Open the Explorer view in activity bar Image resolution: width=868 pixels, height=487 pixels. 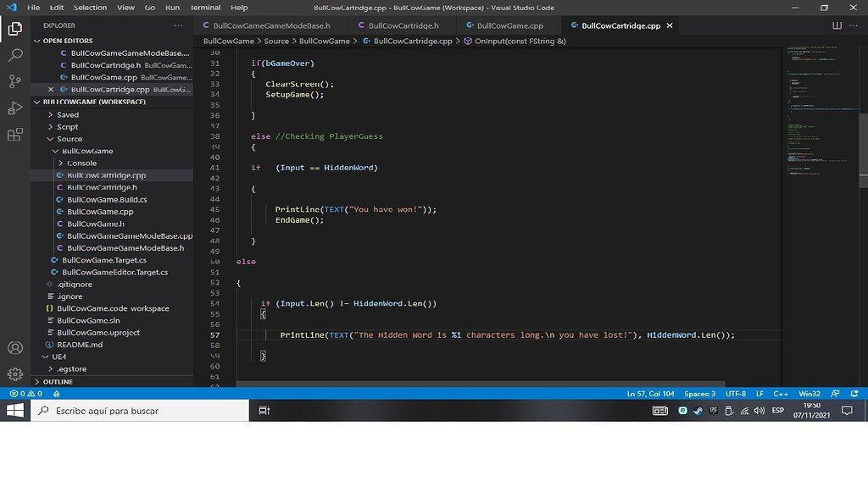(14, 29)
